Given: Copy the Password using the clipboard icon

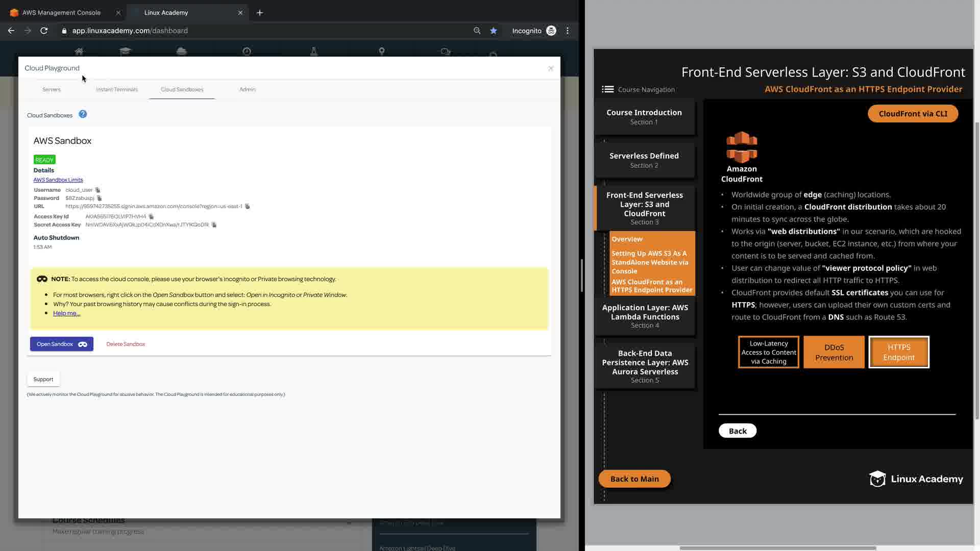Looking at the screenshot, I should (x=100, y=198).
